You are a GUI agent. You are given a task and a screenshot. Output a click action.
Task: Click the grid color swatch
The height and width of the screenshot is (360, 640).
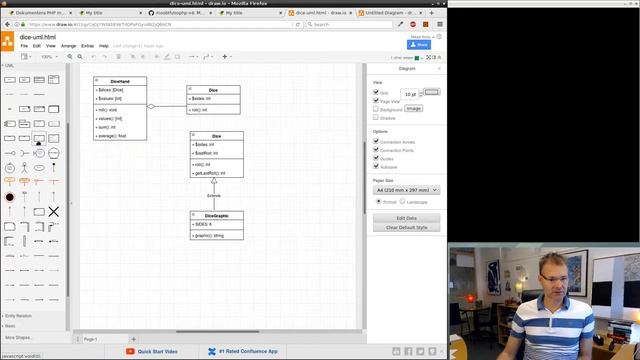pos(431,92)
